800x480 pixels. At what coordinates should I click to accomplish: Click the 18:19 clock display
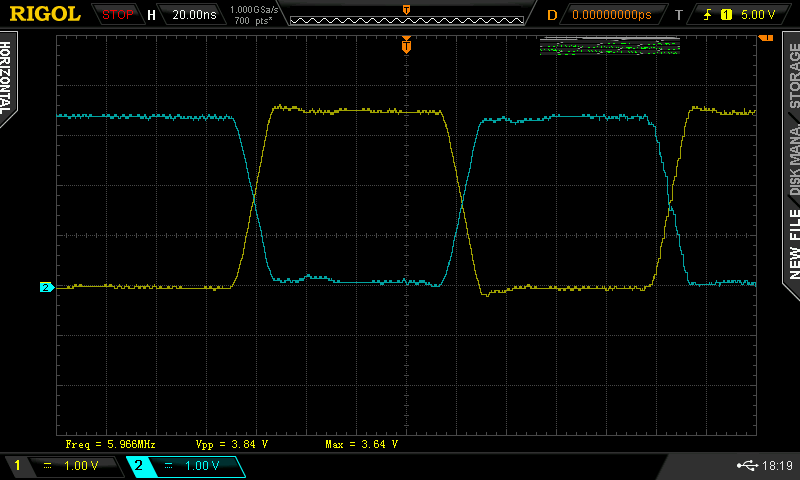(x=777, y=466)
